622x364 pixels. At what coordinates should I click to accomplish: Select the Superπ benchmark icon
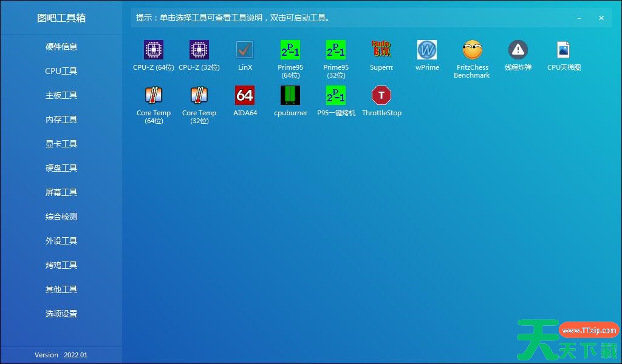[381, 50]
